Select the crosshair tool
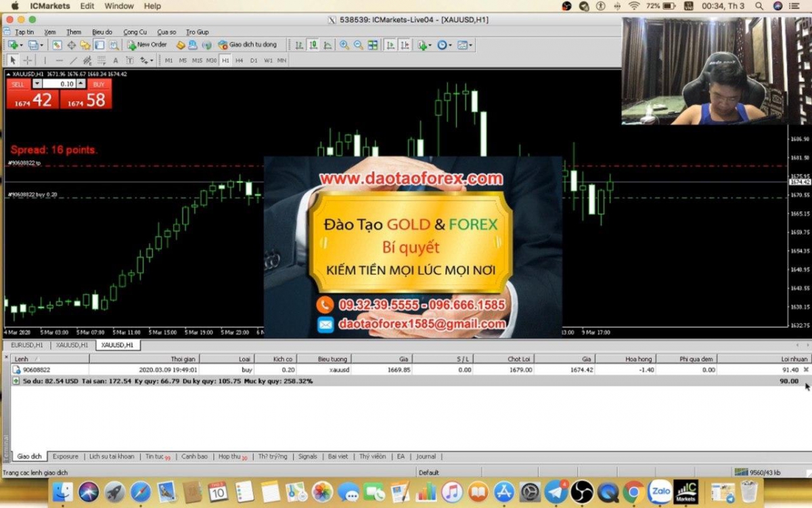 27,60
